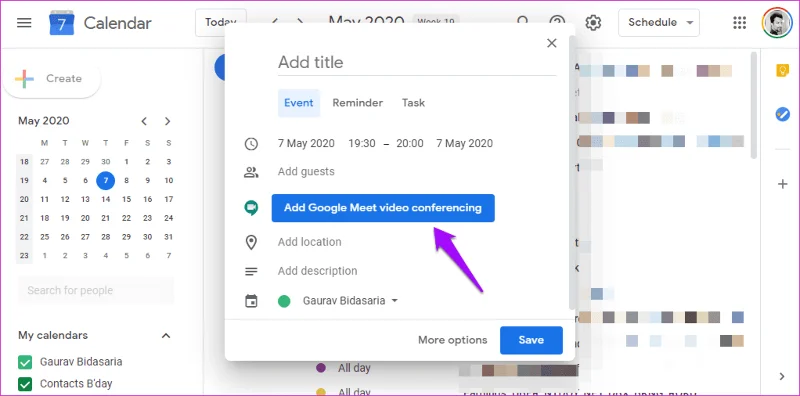Image resolution: width=800 pixels, height=396 pixels.
Task: Toggle the Contacts B'day calendar checkbox
Action: pyautogui.click(x=24, y=384)
